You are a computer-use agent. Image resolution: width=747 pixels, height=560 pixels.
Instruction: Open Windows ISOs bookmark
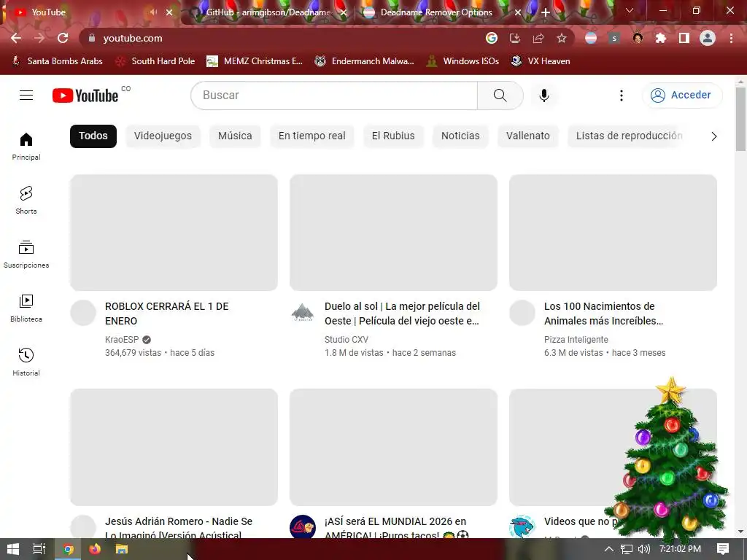(463, 61)
